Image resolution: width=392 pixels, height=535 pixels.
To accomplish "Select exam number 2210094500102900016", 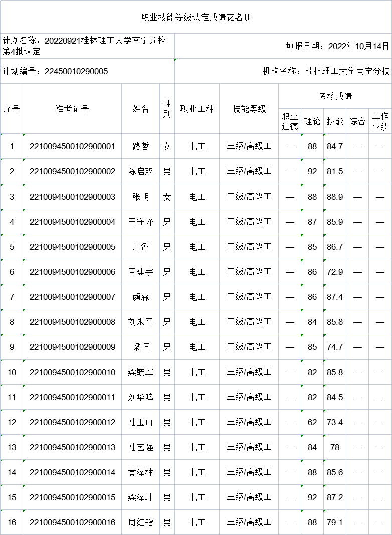I will [72, 522].
